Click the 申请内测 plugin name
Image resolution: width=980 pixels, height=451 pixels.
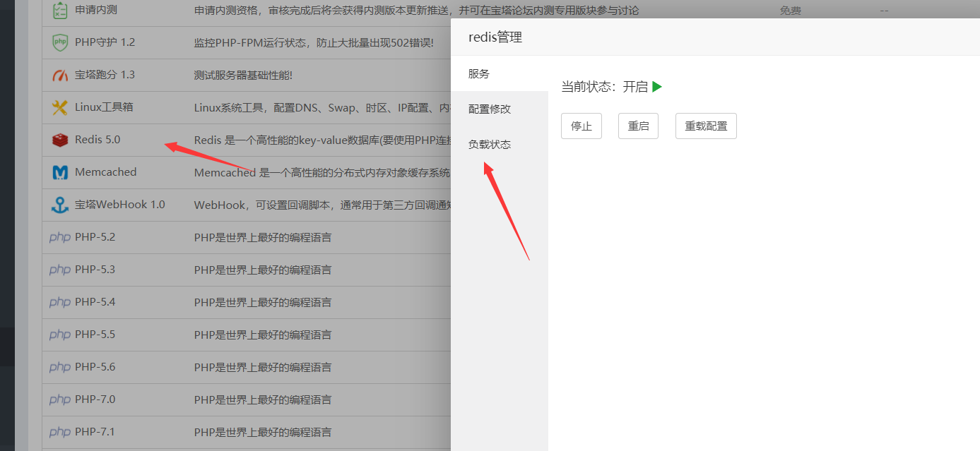98,11
